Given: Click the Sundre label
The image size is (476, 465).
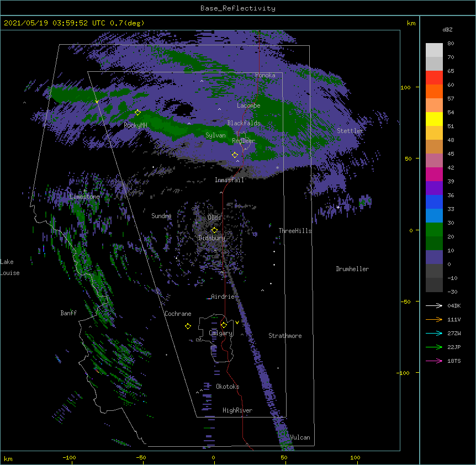Looking at the screenshot, I should [161, 216].
